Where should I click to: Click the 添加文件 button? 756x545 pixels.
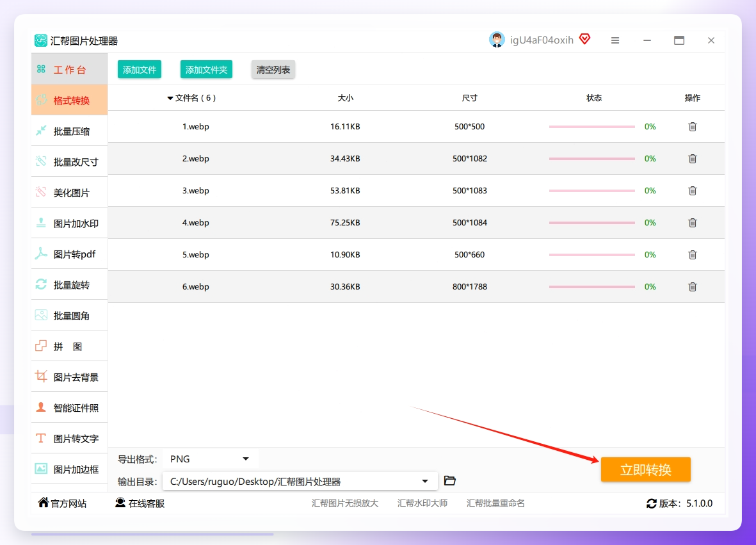[x=140, y=69]
